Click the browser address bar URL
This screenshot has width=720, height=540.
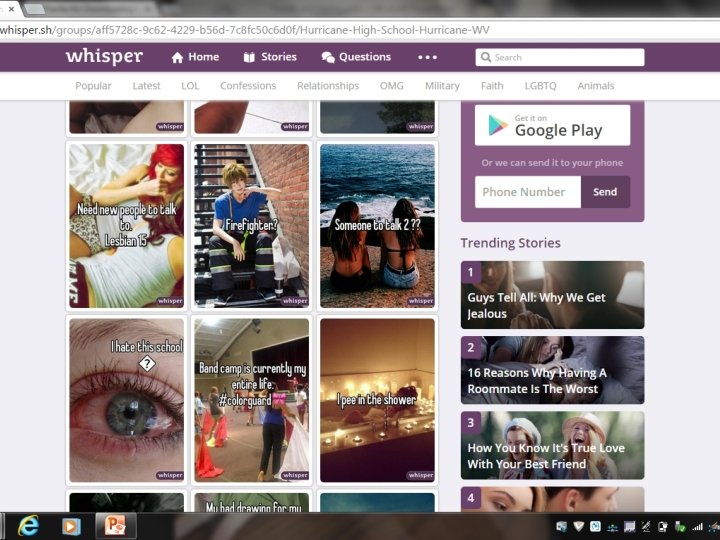(x=245, y=30)
